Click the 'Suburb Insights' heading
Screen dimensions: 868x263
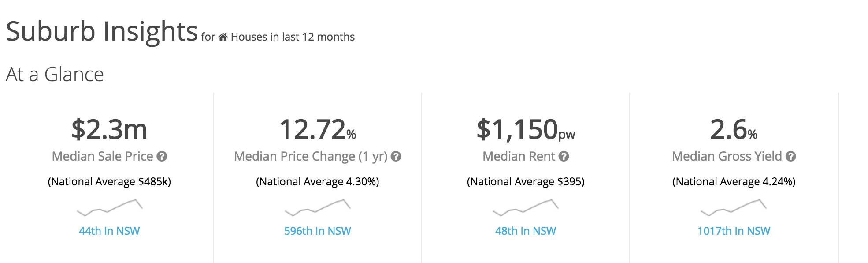point(102,31)
